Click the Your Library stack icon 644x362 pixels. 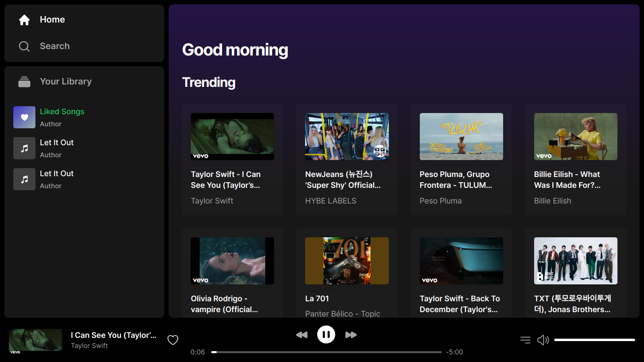(24, 82)
